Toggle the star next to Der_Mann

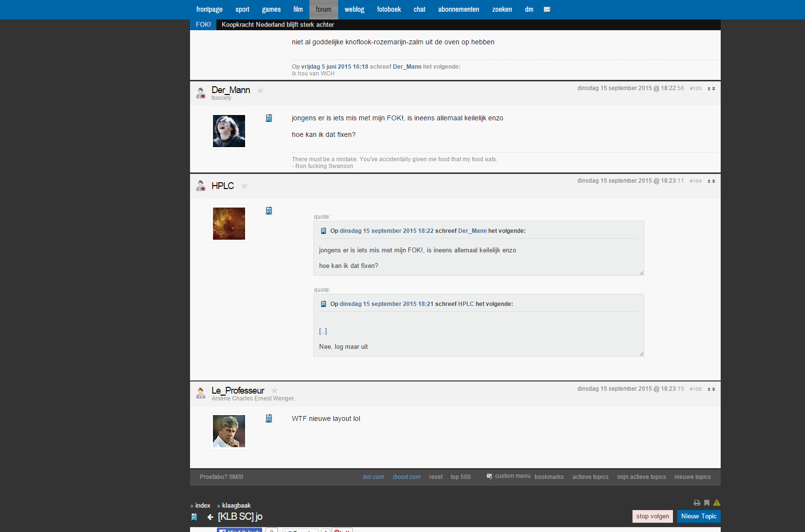[260, 90]
